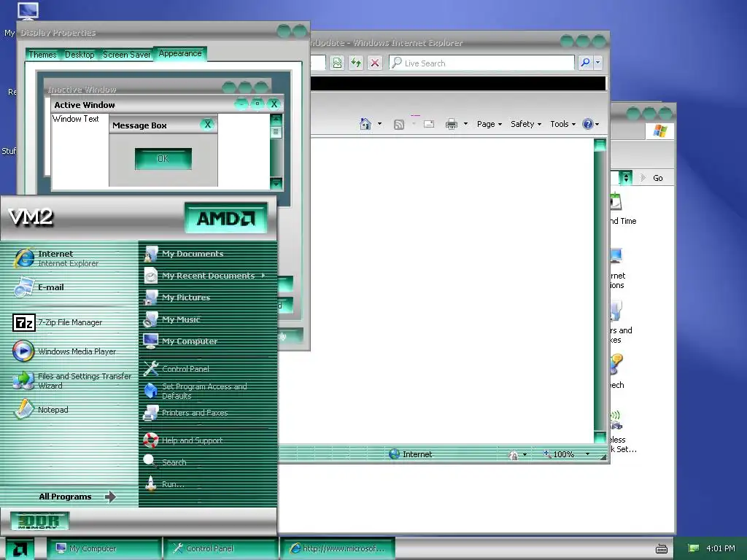
Task: Click the Internet security zone status
Action: tap(411, 454)
